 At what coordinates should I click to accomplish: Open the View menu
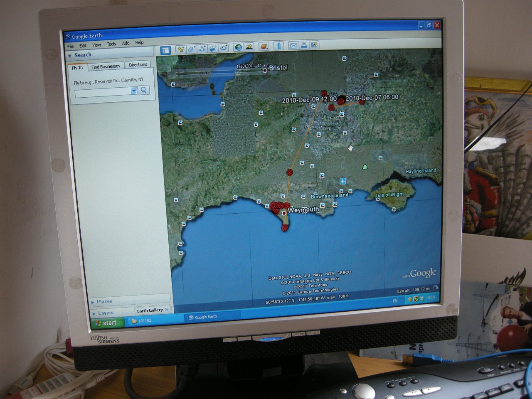pyautogui.click(x=96, y=45)
